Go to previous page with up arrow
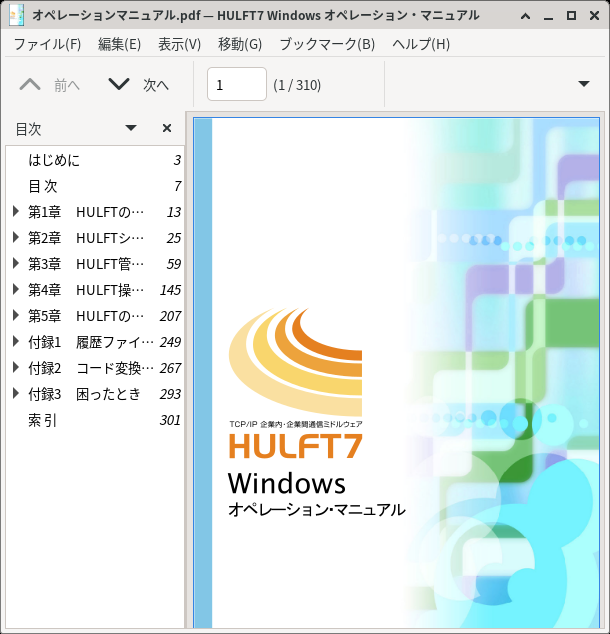610x634 pixels. pyautogui.click(x=30, y=85)
